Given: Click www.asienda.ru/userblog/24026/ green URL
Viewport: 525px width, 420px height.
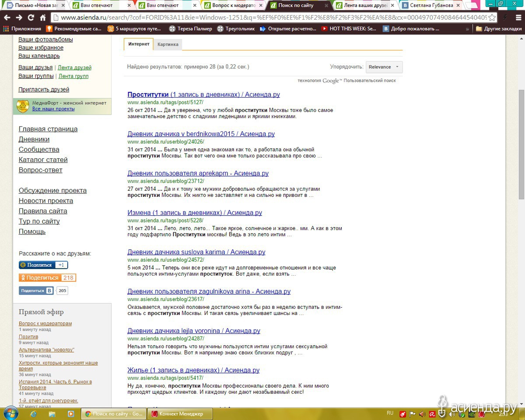Looking at the screenshot, I should (166, 142).
